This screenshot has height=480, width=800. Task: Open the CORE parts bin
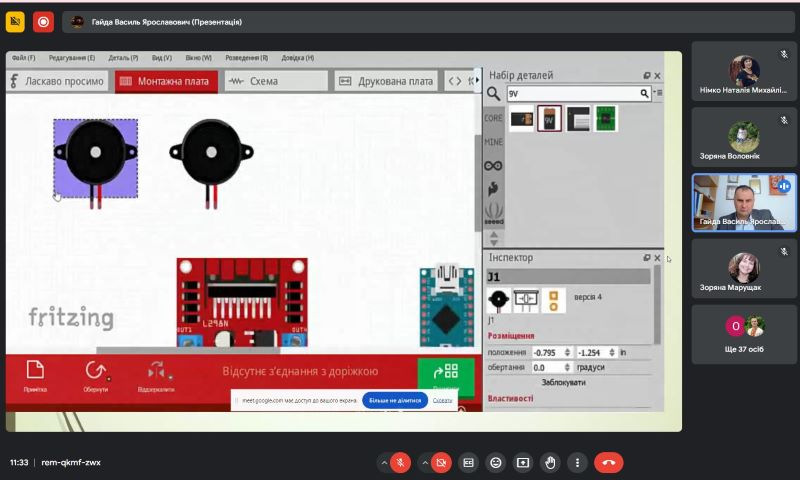point(493,118)
